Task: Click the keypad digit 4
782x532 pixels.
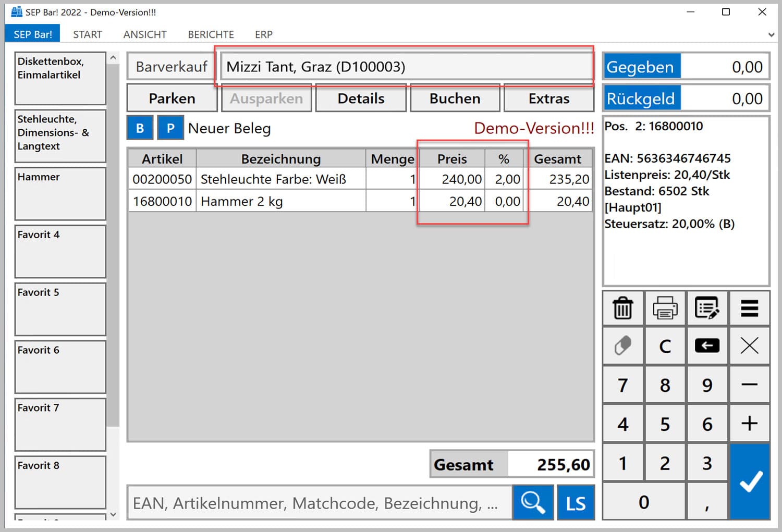Action: click(623, 424)
